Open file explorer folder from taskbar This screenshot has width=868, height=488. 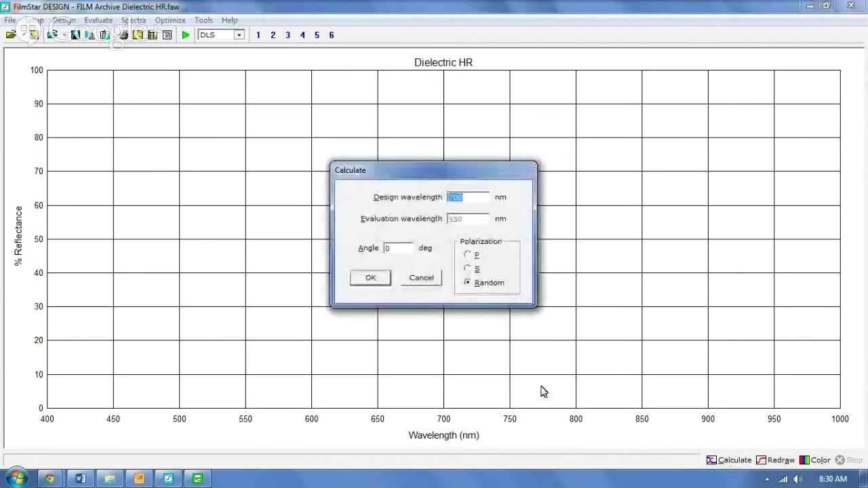click(x=109, y=479)
